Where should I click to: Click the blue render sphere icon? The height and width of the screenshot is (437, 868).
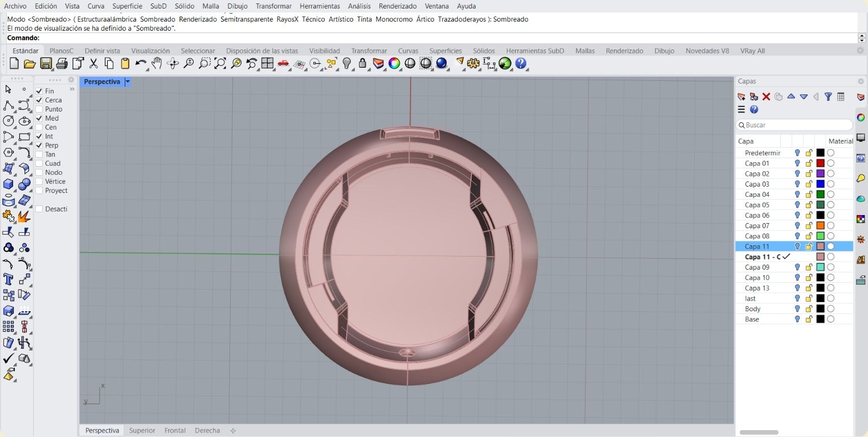(x=441, y=64)
